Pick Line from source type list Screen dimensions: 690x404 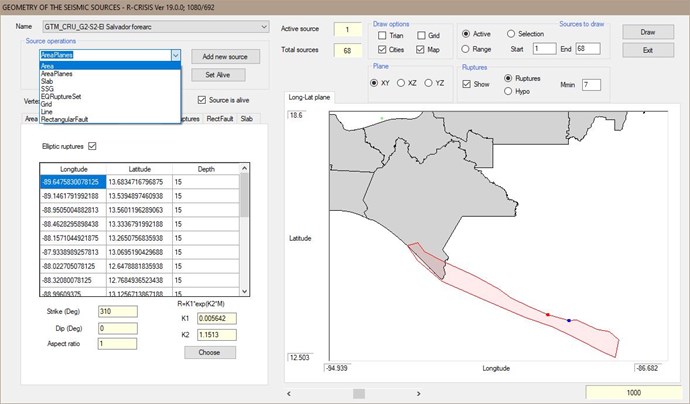click(110, 112)
